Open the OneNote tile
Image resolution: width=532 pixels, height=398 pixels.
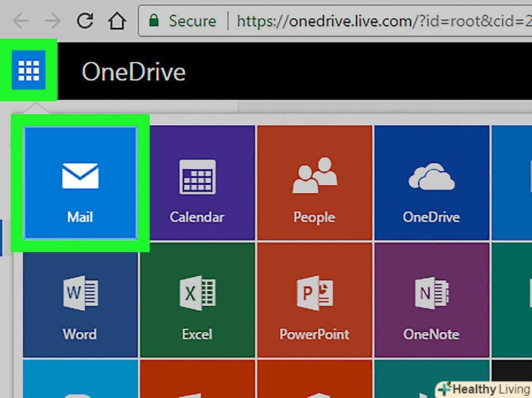[431, 300]
